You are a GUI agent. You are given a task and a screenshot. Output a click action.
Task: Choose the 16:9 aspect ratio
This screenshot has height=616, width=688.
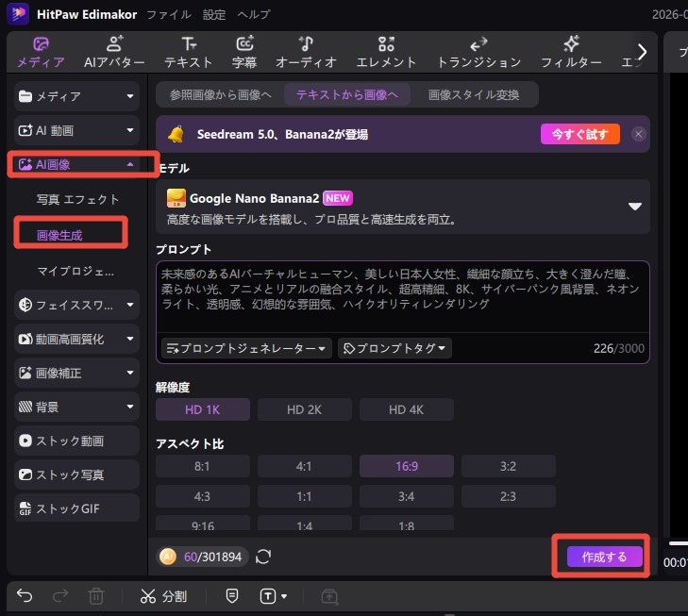coord(407,466)
